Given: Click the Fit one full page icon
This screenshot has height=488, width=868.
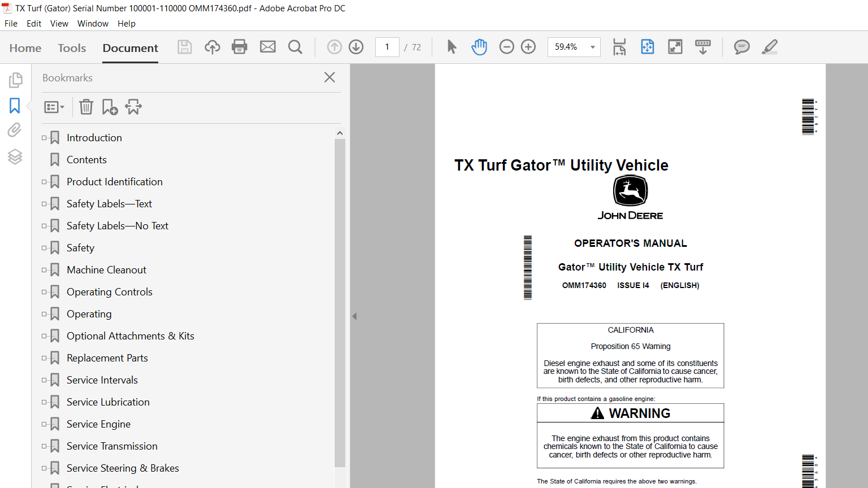Looking at the screenshot, I should point(648,47).
